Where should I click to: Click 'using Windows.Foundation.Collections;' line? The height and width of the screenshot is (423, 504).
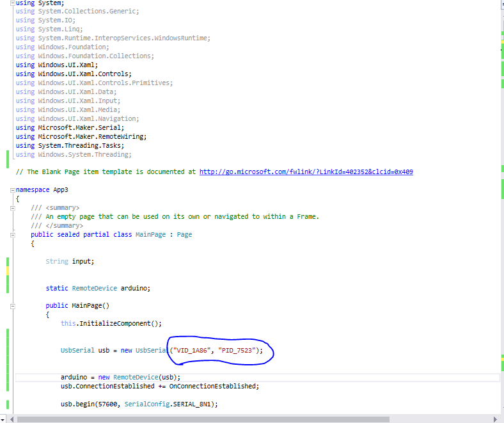coord(85,56)
